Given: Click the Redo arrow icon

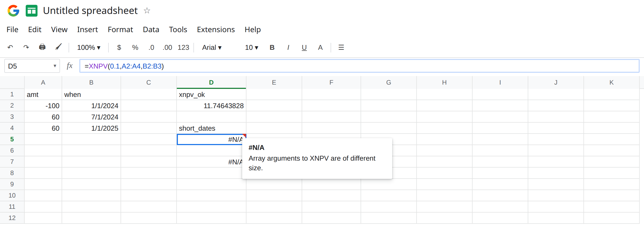Looking at the screenshot, I should [26, 47].
